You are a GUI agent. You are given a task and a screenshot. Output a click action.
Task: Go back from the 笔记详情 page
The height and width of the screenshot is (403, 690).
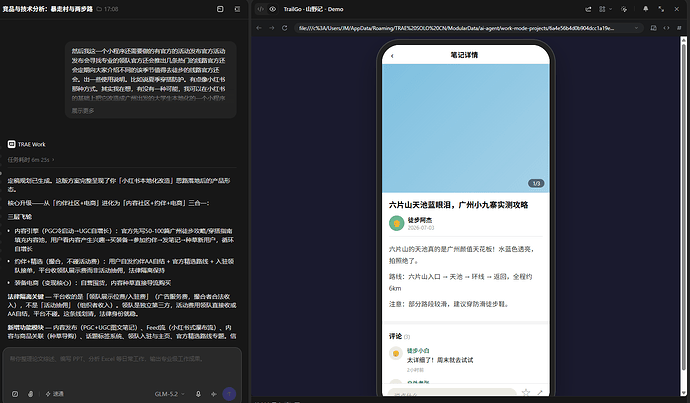392,55
